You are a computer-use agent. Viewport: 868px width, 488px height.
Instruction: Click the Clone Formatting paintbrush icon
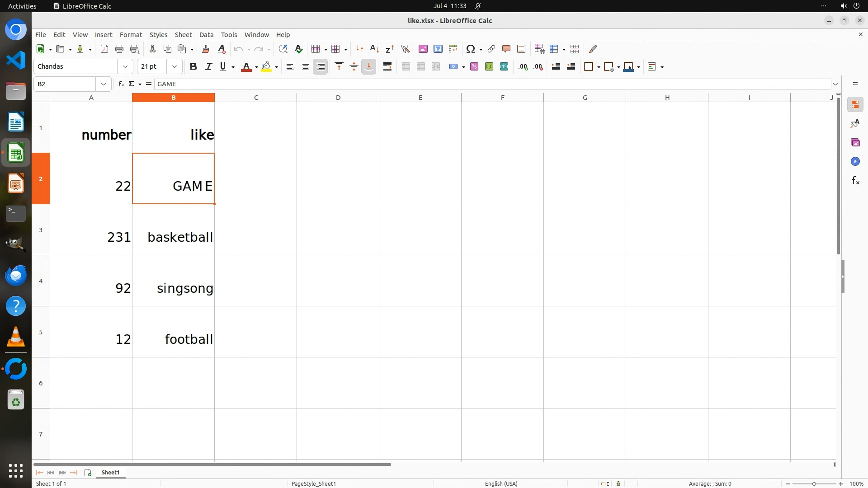206,49
